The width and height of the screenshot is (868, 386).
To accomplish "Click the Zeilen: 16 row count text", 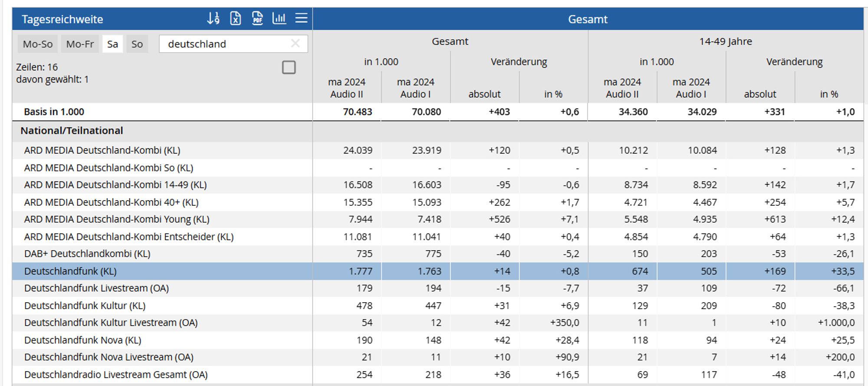I will coord(37,67).
